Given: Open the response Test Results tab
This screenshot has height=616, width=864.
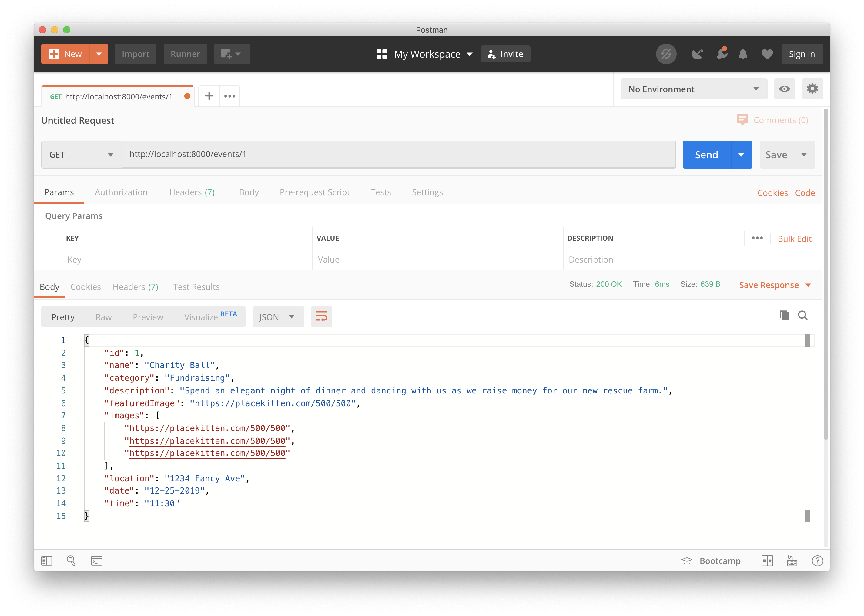Looking at the screenshot, I should tap(196, 287).
